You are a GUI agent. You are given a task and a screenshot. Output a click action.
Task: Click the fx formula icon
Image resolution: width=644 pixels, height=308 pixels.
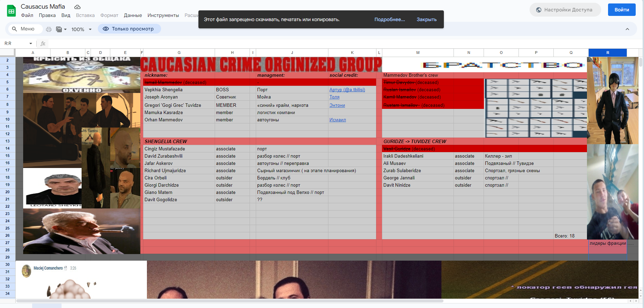43,44
